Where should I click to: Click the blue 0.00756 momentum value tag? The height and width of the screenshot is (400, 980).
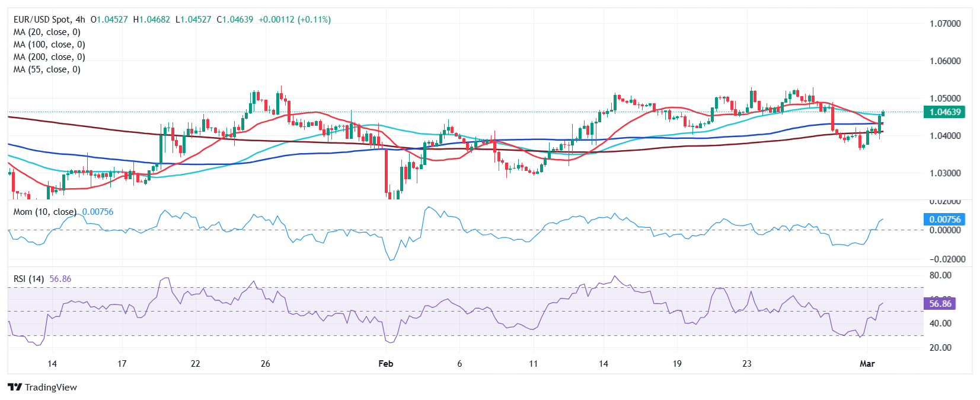click(944, 220)
